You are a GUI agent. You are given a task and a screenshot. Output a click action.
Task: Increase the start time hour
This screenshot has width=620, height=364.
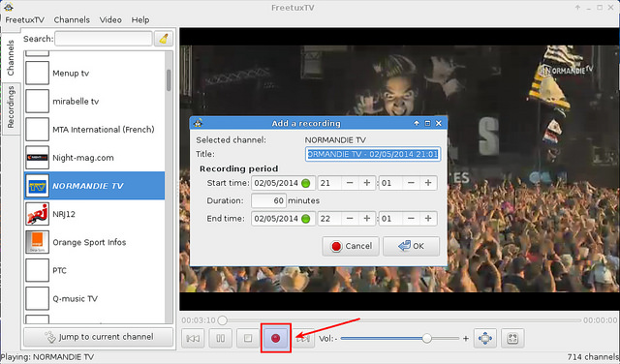coord(367,183)
